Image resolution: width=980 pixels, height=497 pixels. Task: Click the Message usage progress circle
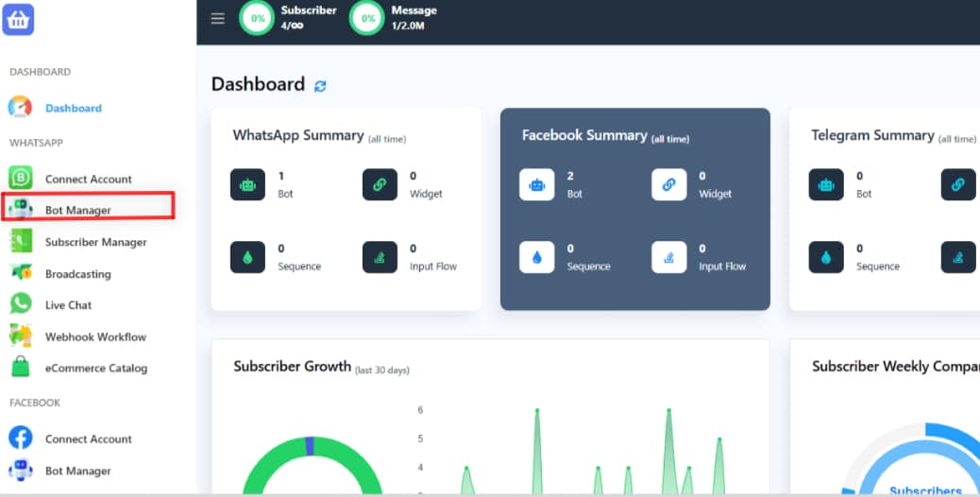(366, 18)
